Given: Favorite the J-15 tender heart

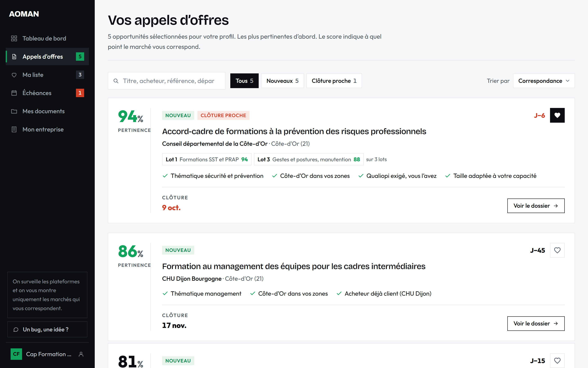Looking at the screenshot, I should (x=557, y=361).
